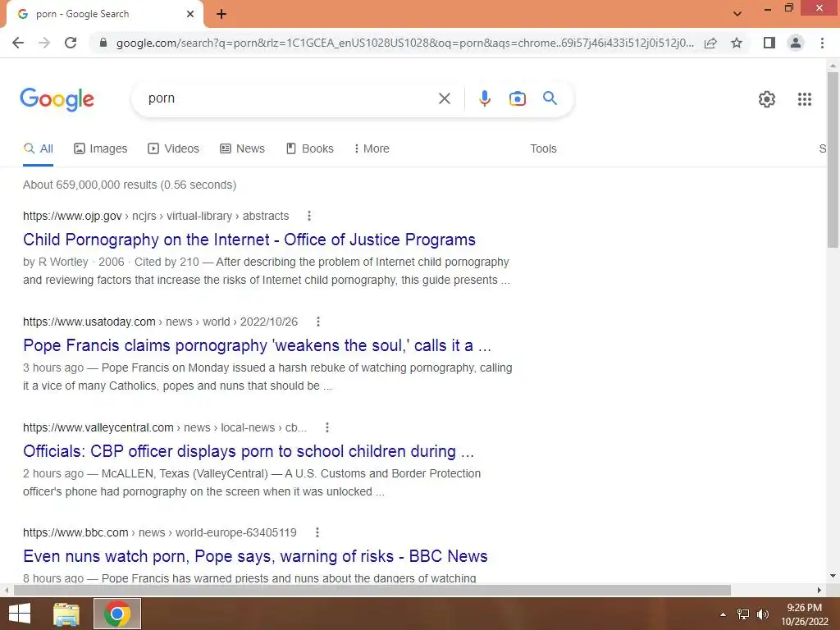Open the Chrome side panel icon

(x=769, y=43)
